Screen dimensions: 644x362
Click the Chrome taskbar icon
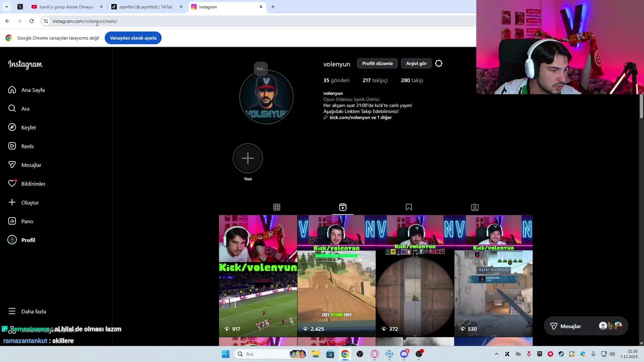point(345,354)
